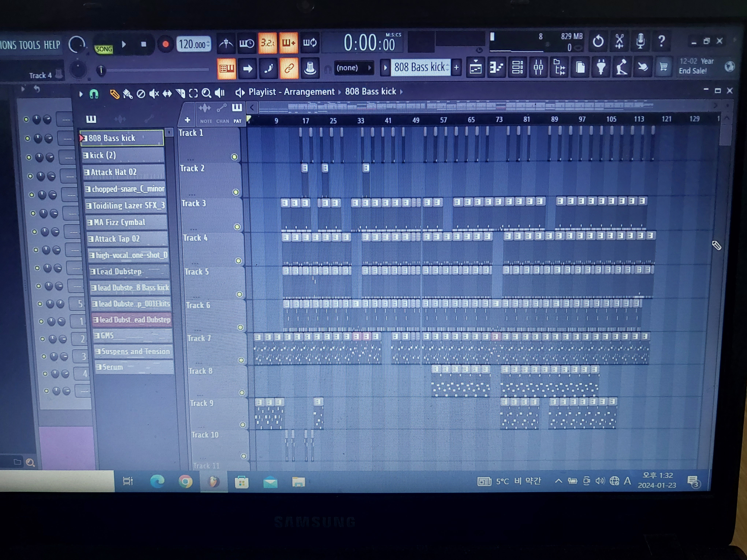Toggle the metronome icon
The height and width of the screenshot is (560, 747).
tap(226, 43)
